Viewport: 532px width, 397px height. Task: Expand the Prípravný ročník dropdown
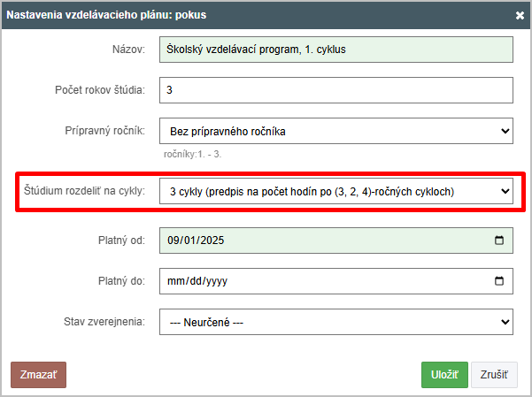point(336,131)
